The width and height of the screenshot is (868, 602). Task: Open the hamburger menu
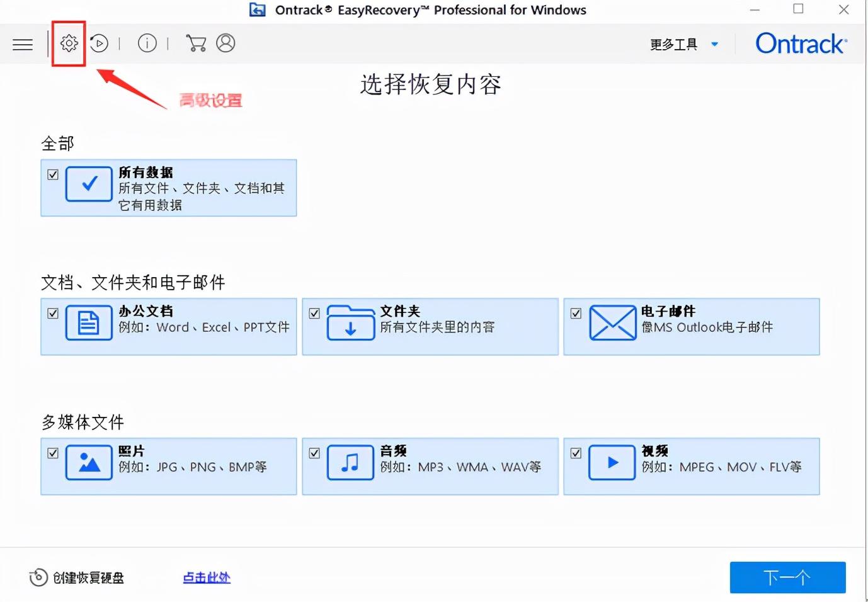tap(22, 43)
